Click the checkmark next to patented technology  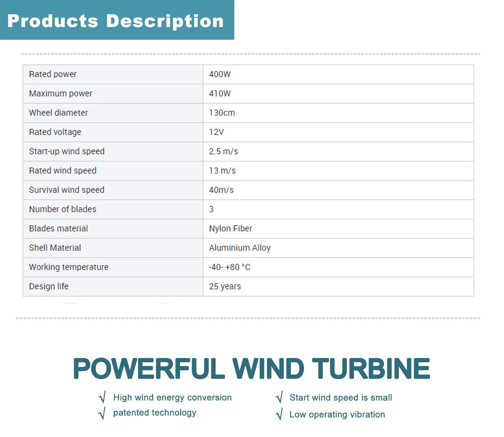coord(102,413)
